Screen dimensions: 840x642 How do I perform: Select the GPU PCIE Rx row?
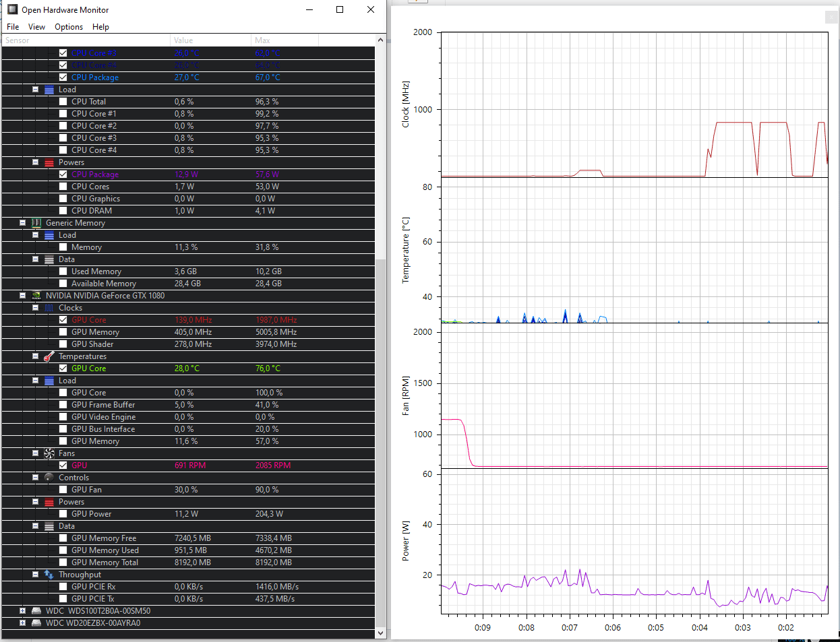tap(188, 587)
